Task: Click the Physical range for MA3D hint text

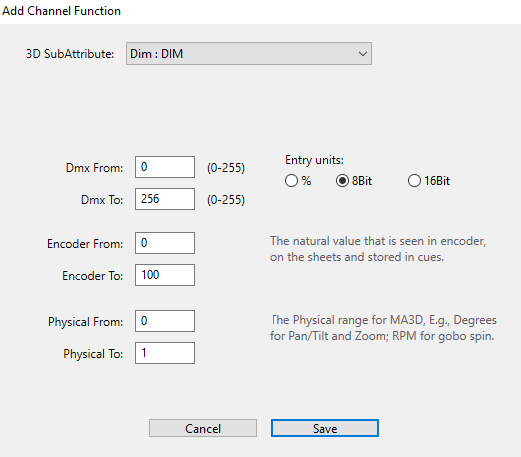Action: point(383,328)
